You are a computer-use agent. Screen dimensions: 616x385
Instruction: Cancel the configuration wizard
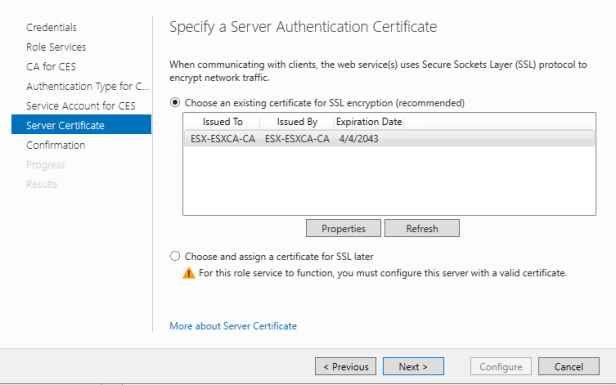pos(569,367)
